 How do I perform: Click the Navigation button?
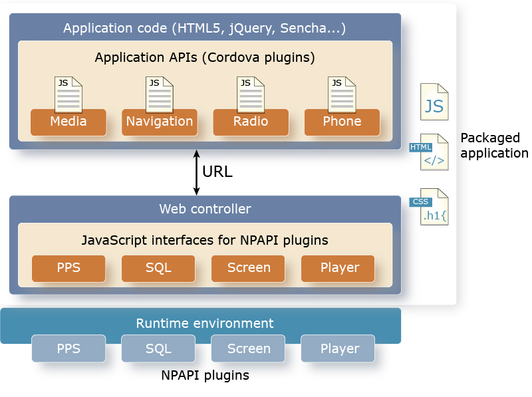click(159, 122)
